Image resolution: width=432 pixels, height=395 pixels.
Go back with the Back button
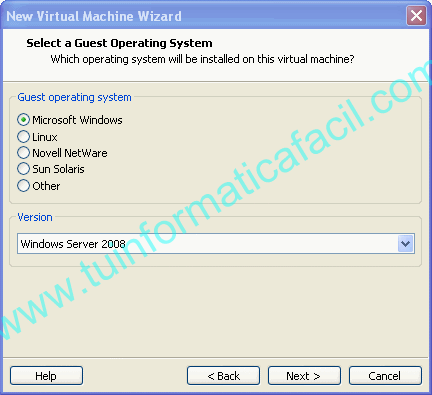(223, 376)
